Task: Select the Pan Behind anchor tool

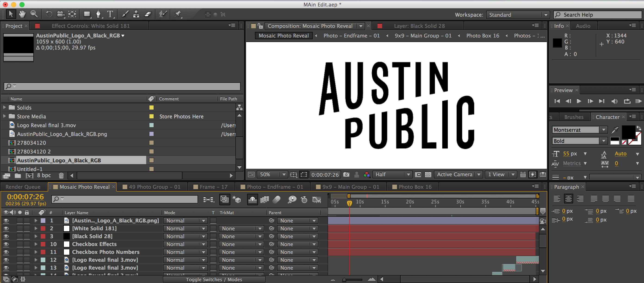Action: [x=72, y=14]
